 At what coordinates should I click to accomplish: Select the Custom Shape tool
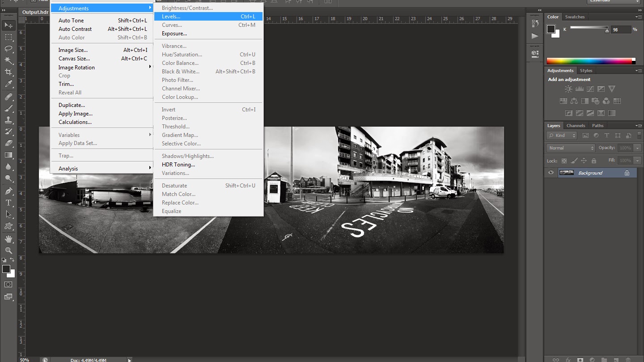pyautogui.click(x=8, y=226)
